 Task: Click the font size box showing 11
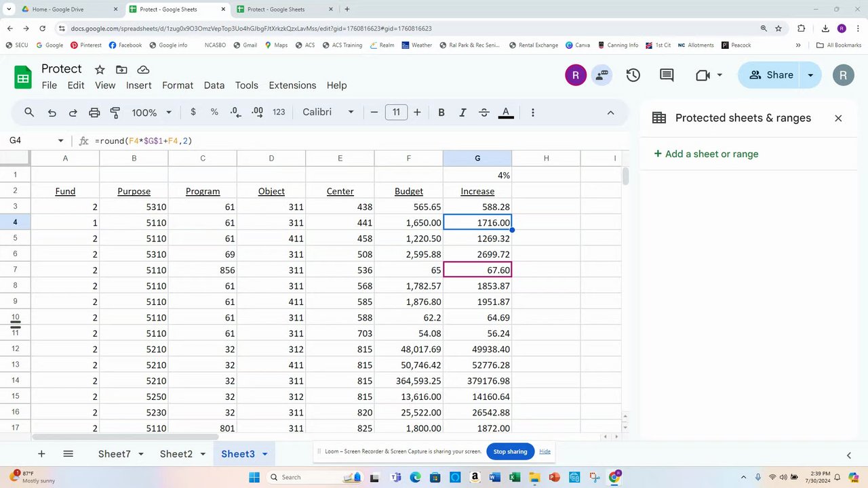pos(396,113)
